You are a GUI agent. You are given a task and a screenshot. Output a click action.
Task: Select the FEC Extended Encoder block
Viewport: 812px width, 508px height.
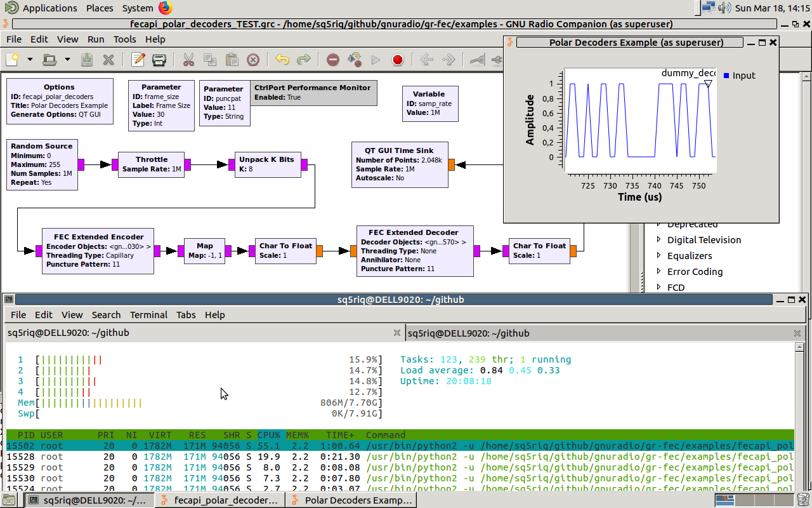[98, 251]
